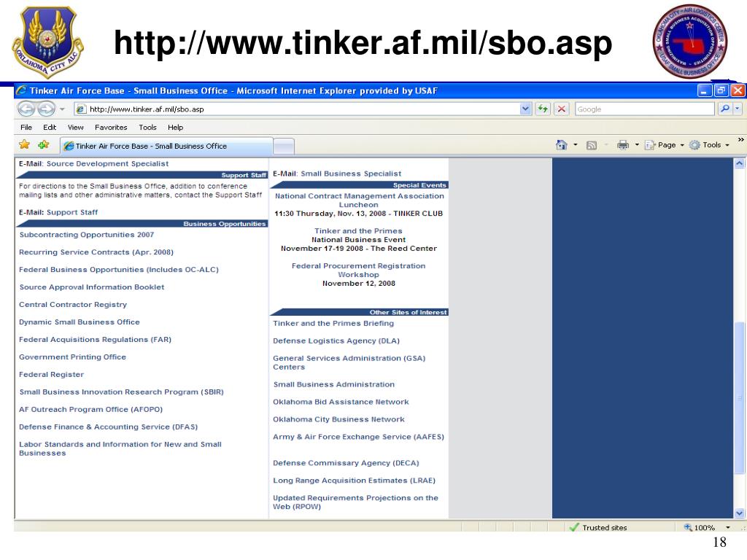
Task: Click the browser Forward arrow button
Action: click(46, 109)
